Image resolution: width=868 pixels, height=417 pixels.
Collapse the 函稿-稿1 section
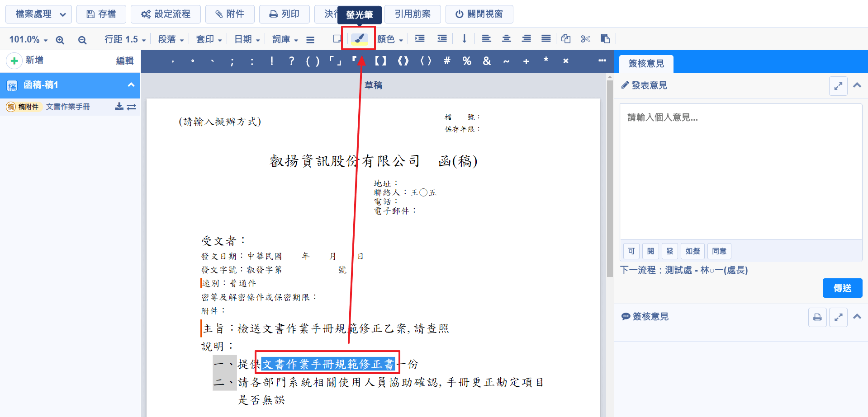(x=131, y=85)
